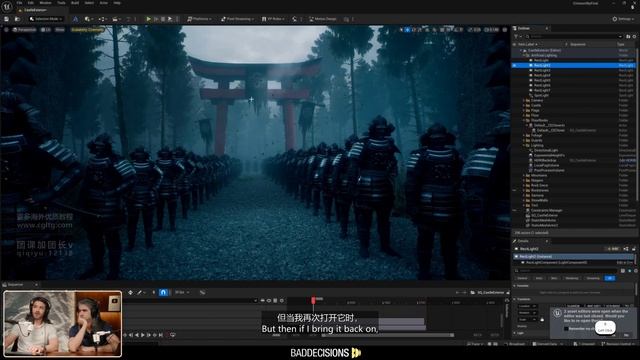Open the Settings menu at toolbar right
This screenshot has width=640, height=360.
coord(624,19)
